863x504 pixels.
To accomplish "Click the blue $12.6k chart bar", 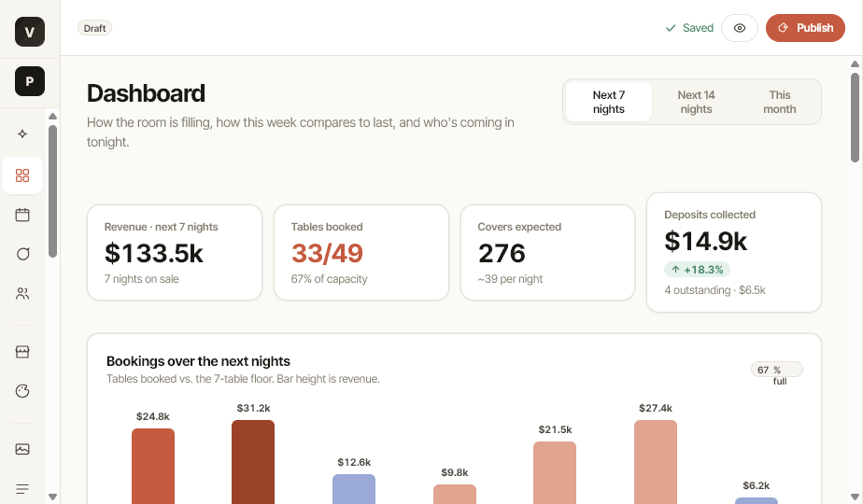I will click(354, 488).
